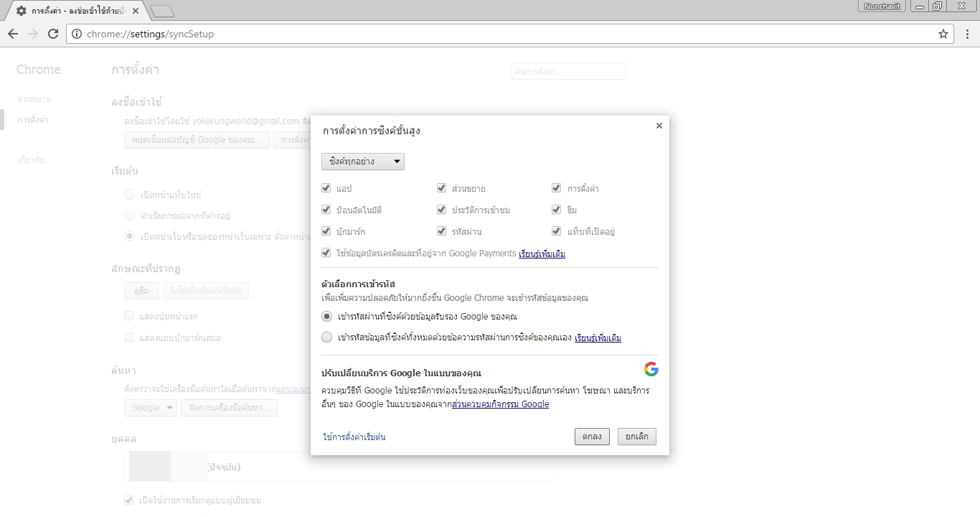Select the own sync passphrase encryption radio option
The width and height of the screenshot is (980, 517).
(x=327, y=337)
